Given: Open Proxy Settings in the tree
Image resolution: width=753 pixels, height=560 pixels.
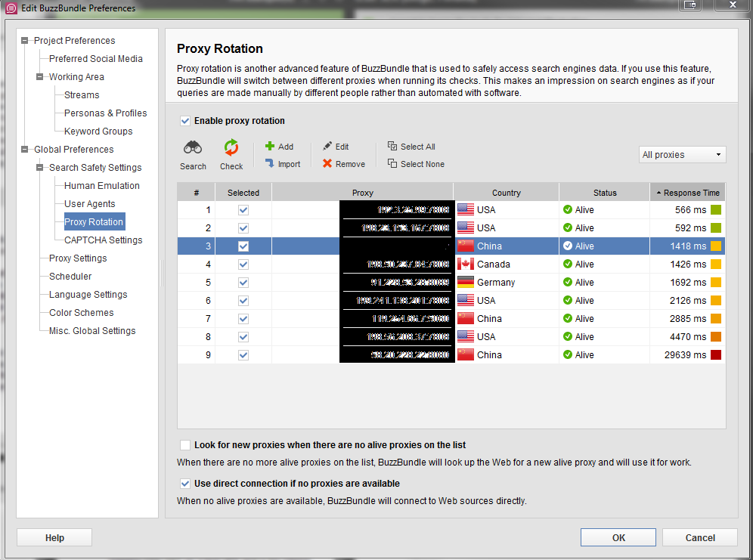Looking at the screenshot, I should [x=78, y=258].
